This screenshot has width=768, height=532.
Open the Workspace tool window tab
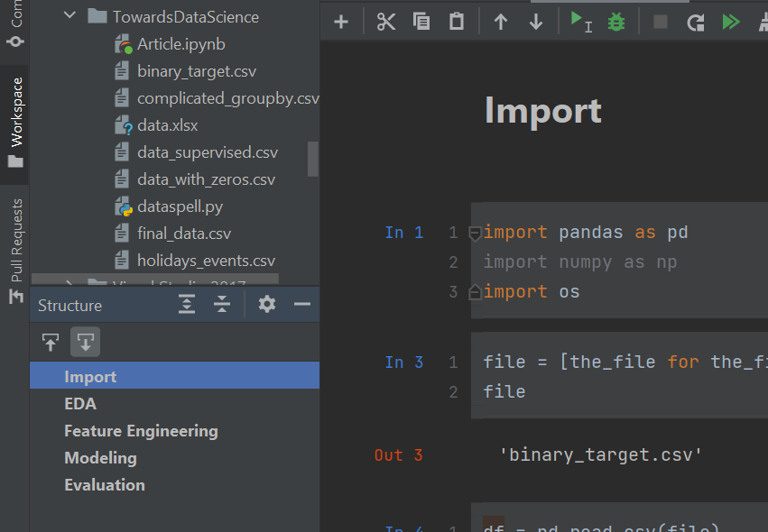15,122
